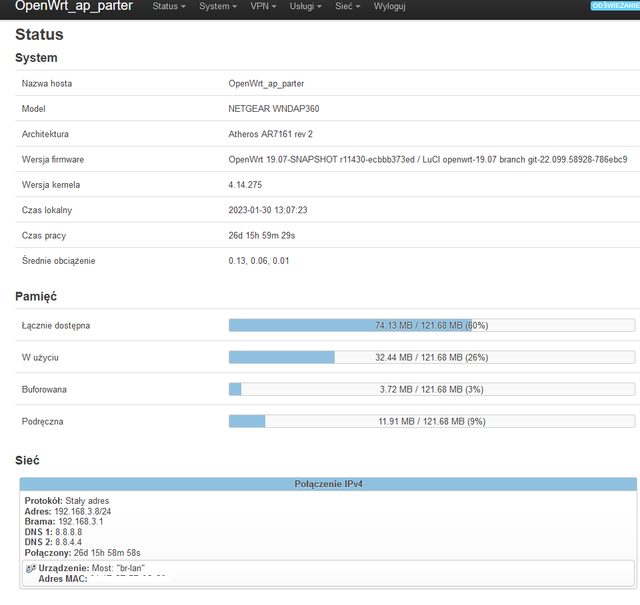Select uptime value 26d 15h 59m 29s
The height and width of the screenshot is (605, 640).
pos(262,235)
